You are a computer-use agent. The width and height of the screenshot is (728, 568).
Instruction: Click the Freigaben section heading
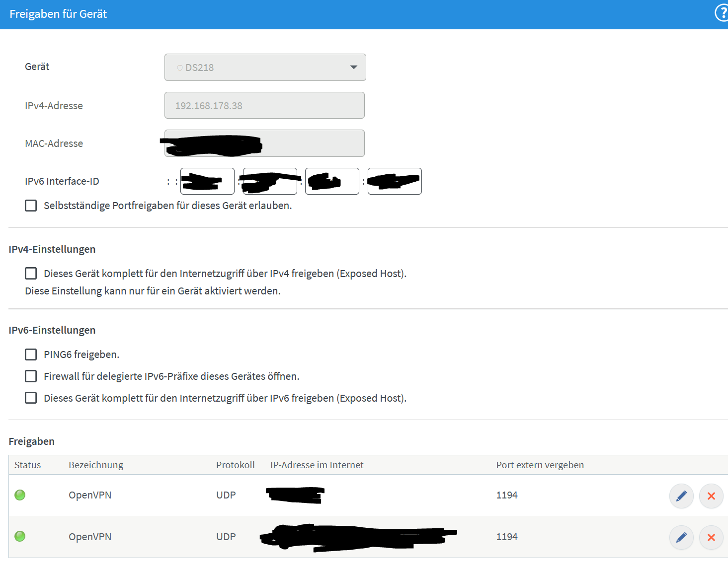coord(32,441)
